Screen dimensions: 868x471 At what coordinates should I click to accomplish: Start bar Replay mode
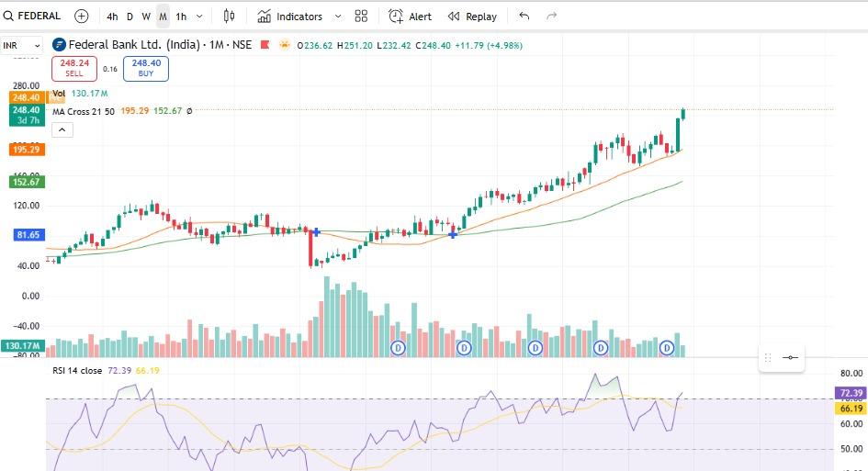(x=472, y=17)
